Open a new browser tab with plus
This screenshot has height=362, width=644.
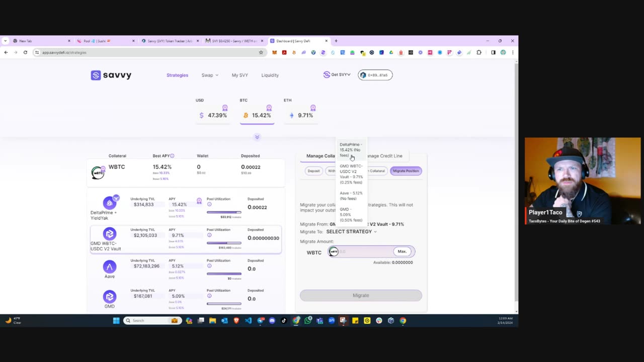tap(336, 41)
